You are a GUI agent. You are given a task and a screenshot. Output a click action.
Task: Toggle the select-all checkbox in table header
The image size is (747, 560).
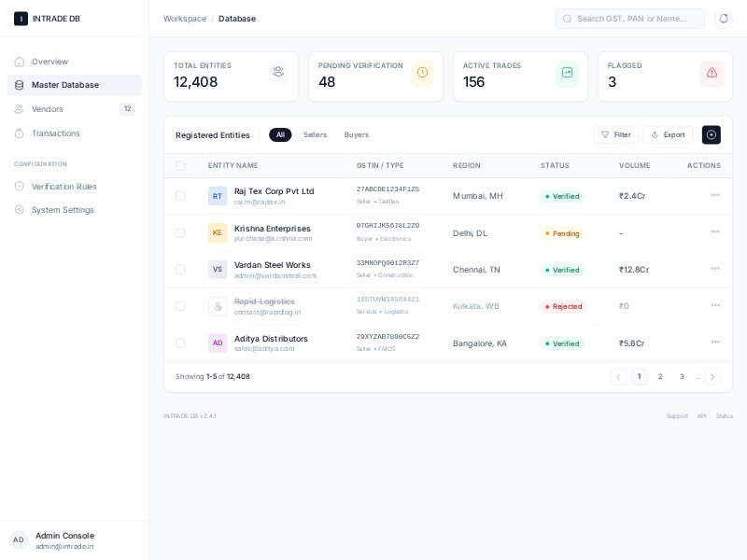pos(180,166)
